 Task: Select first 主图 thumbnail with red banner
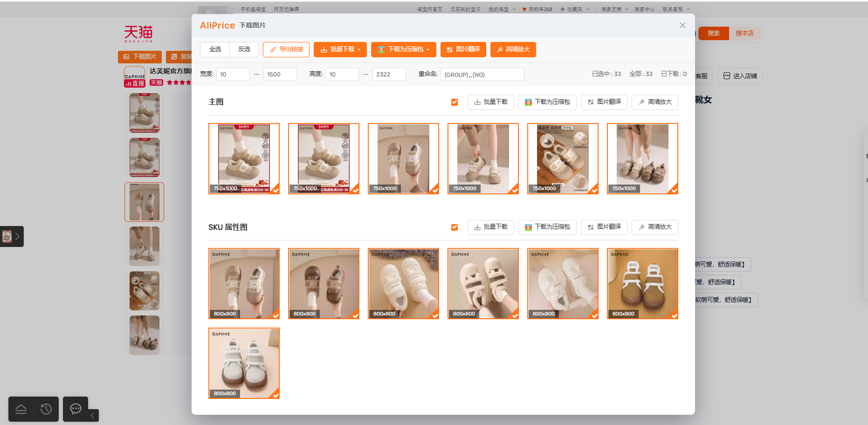(244, 158)
